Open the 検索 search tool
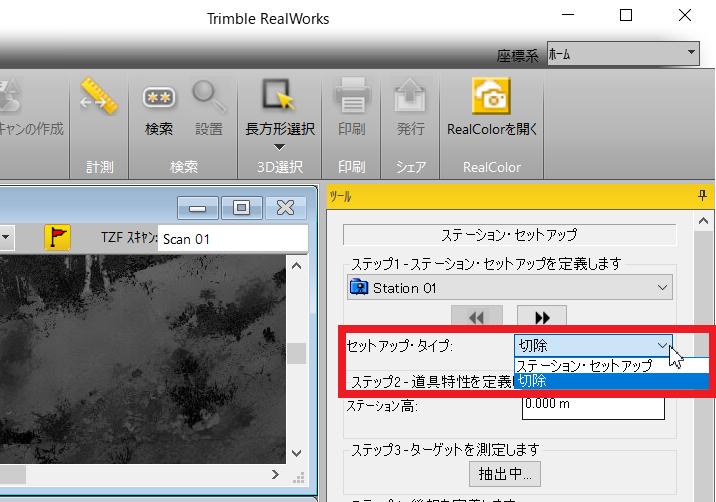Viewport: 716px width, 502px height. 158,108
